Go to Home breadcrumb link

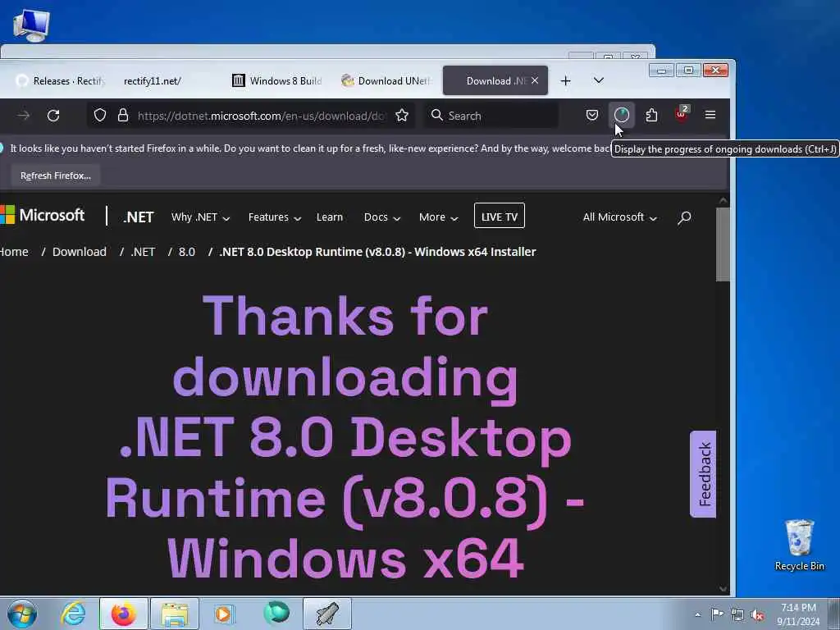pyautogui.click(x=14, y=252)
